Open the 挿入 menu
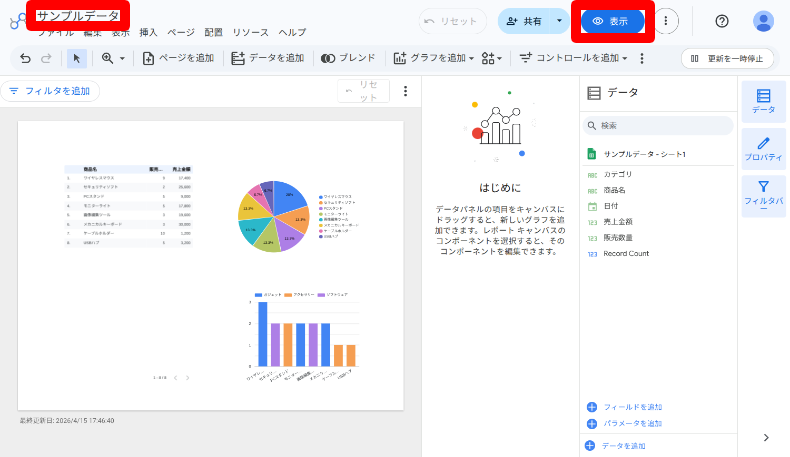Image resolution: width=790 pixels, height=457 pixels. click(148, 32)
